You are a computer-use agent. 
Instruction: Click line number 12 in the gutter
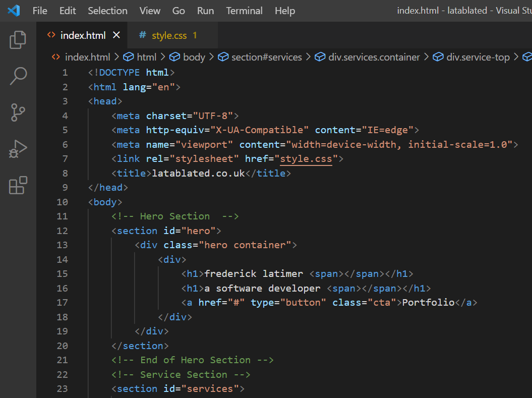click(x=62, y=231)
